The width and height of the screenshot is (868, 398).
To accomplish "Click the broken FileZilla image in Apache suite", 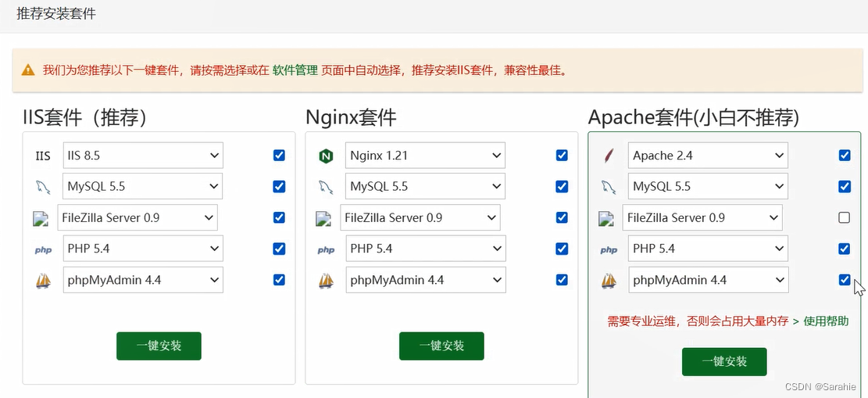I will pos(607,218).
